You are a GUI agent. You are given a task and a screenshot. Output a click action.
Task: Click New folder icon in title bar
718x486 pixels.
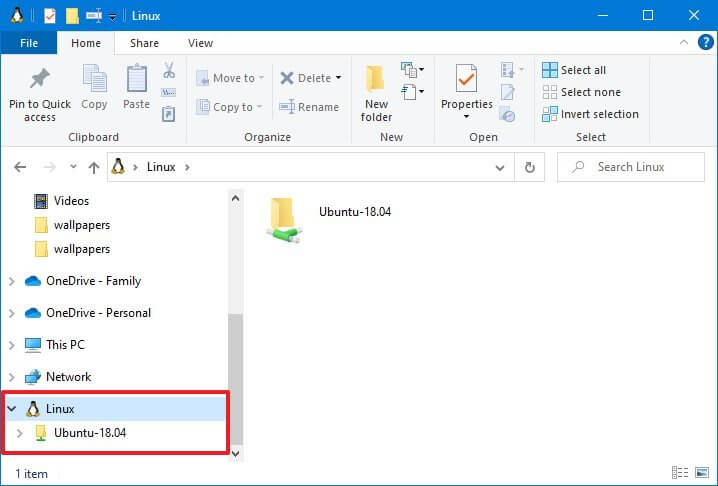pos(72,16)
